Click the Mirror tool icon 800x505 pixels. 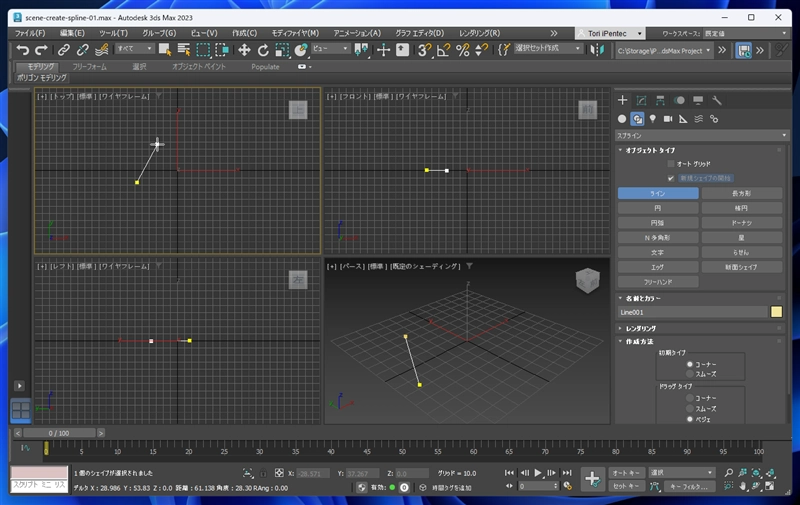click(x=597, y=49)
